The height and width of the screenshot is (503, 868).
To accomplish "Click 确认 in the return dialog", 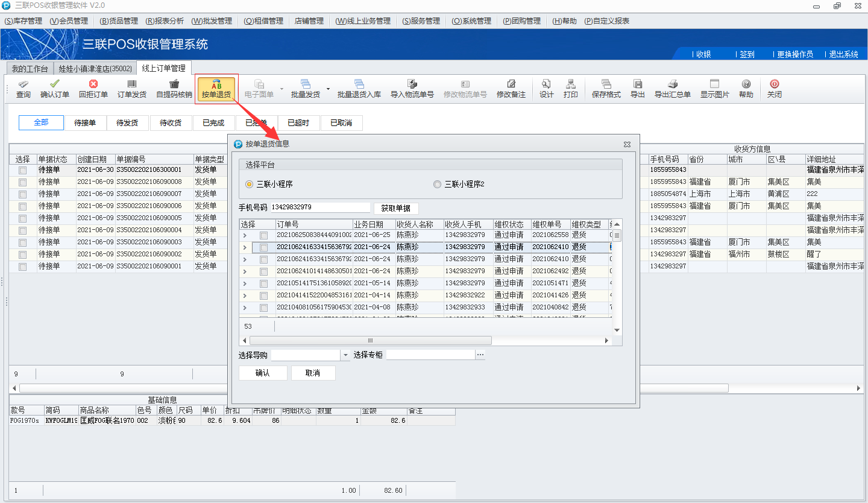I will point(263,373).
